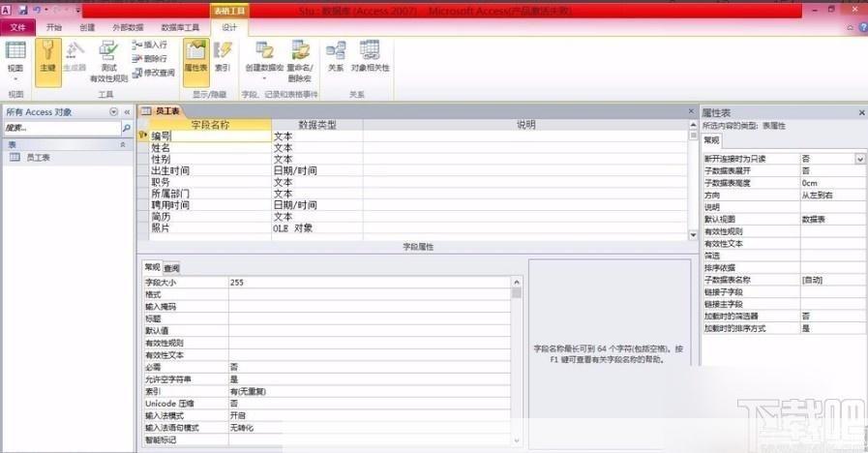Click the 索引 property value 有(无重复)

(370, 391)
